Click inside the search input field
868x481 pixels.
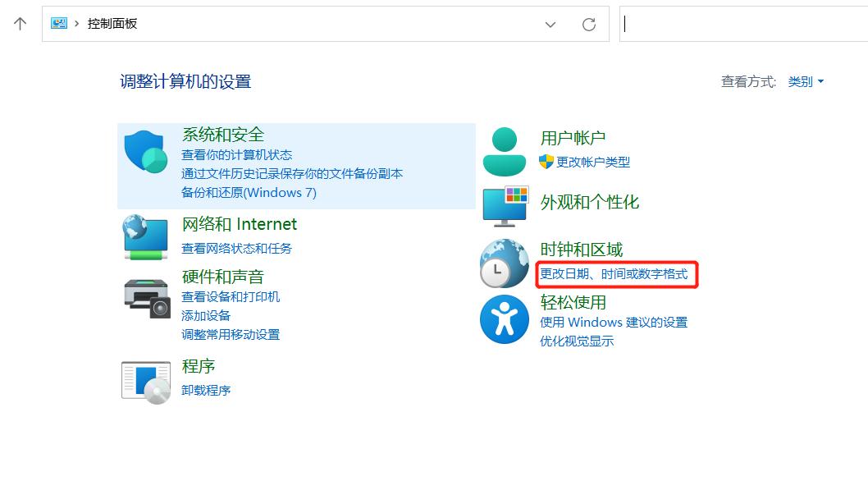[738, 23]
